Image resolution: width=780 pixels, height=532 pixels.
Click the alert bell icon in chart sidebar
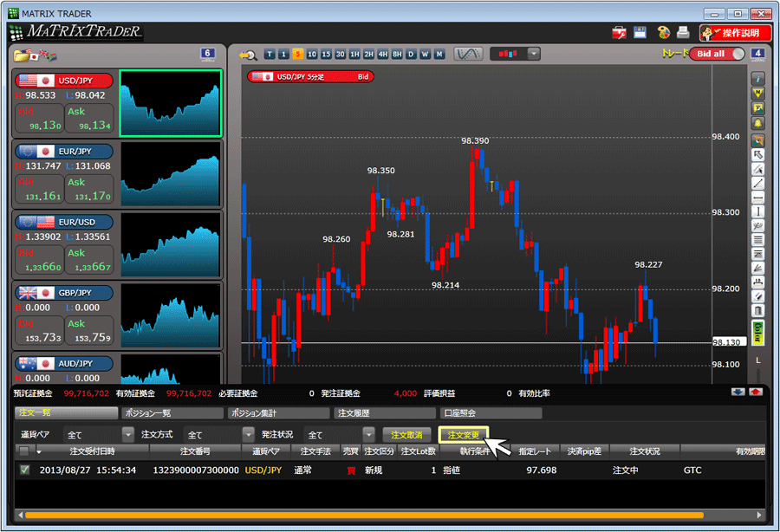(x=757, y=123)
